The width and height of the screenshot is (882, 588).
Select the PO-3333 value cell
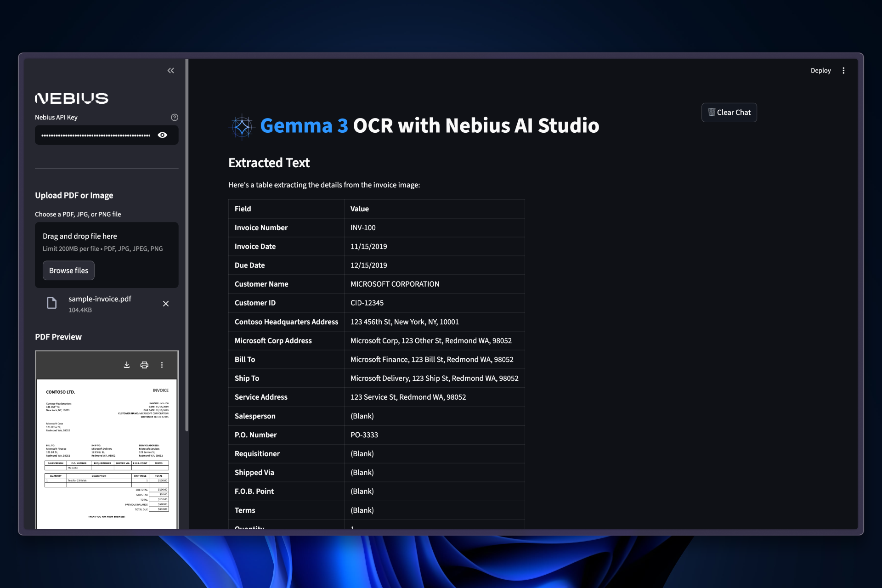pos(435,435)
